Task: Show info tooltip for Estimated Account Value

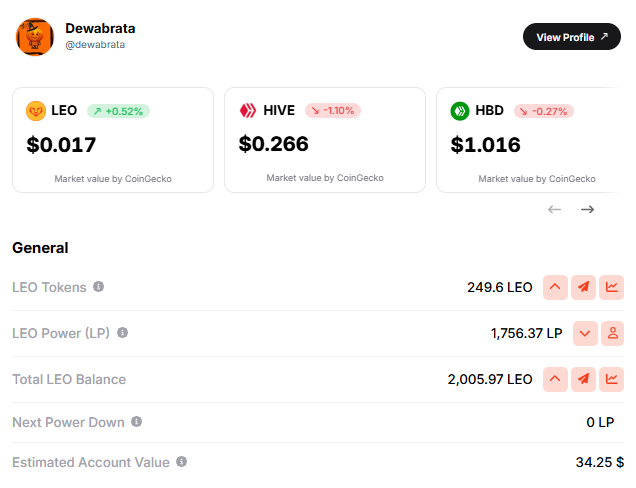Action: tap(181, 462)
